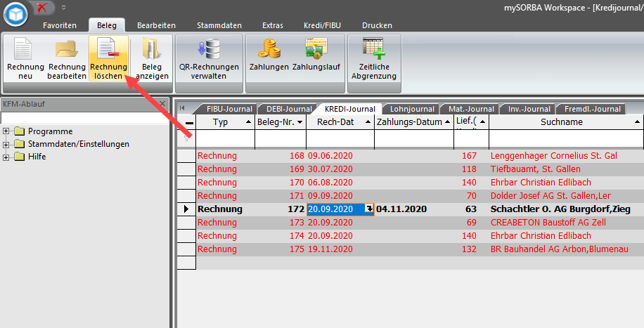The width and height of the screenshot is (644, 328).
Task: Select the Beleg ribbon tab
Action: (107, 25)
